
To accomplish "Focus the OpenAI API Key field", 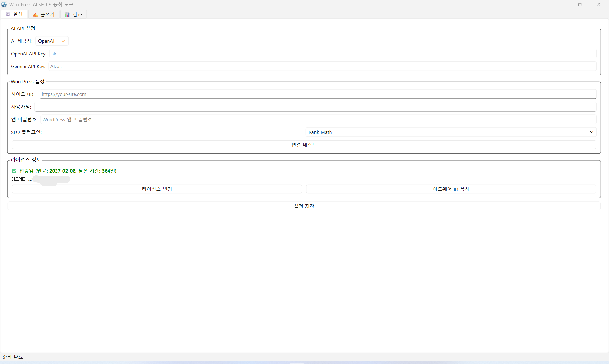I will point(323,54).
